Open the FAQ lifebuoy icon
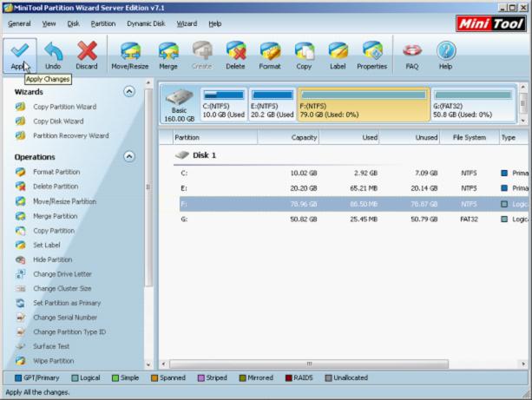The image size is (532, 400). click(412, 56)
